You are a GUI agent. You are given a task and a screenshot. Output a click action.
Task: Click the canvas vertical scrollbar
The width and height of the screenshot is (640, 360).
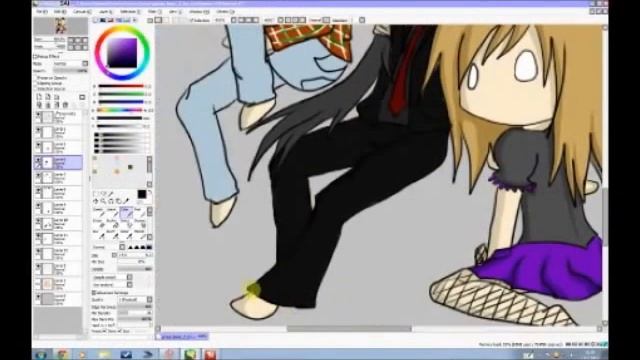pos(605,216)
